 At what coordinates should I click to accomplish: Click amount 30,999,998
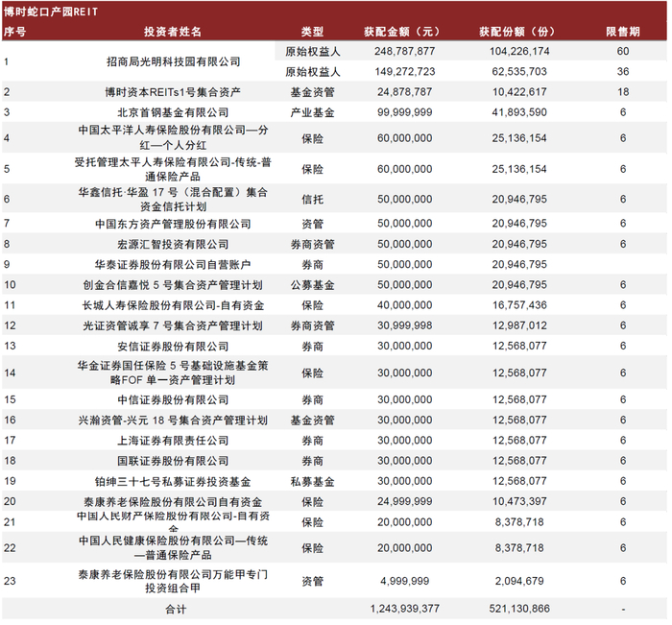(x=404, y=325)
